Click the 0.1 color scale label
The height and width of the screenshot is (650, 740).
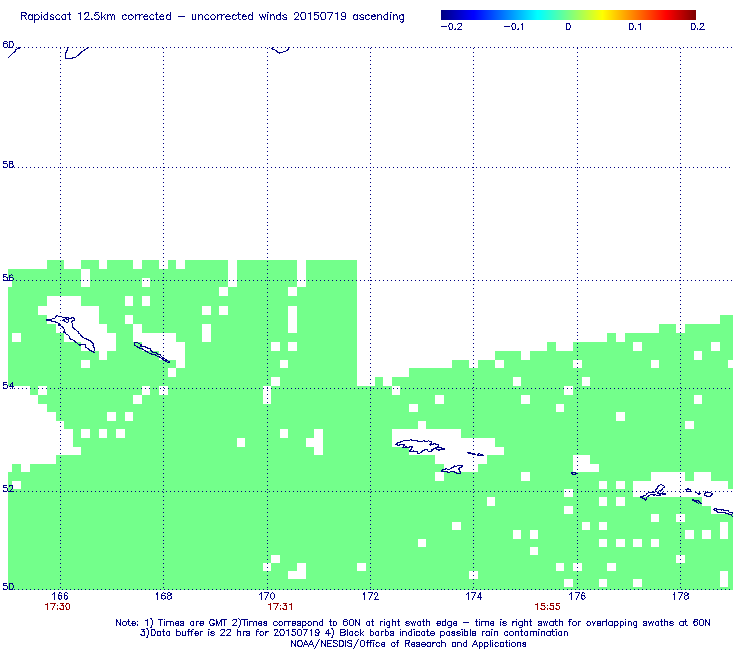click(x=635, y=27)
